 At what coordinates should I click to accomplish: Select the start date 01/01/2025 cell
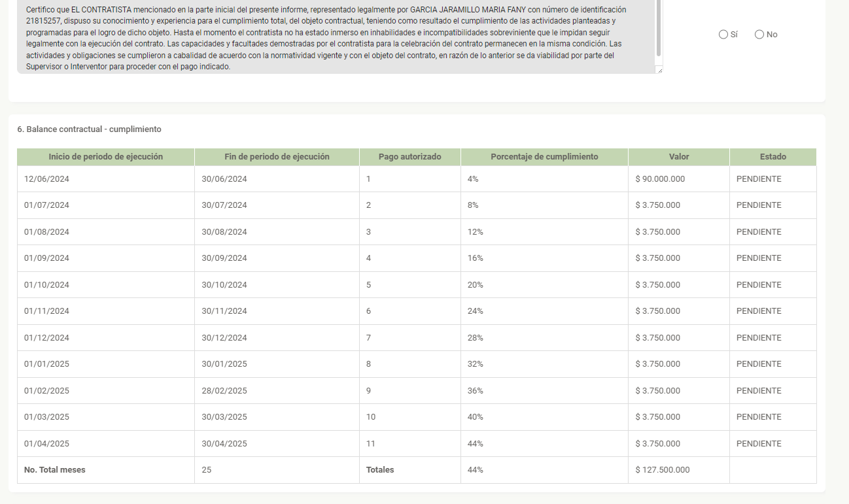point(106,364)
